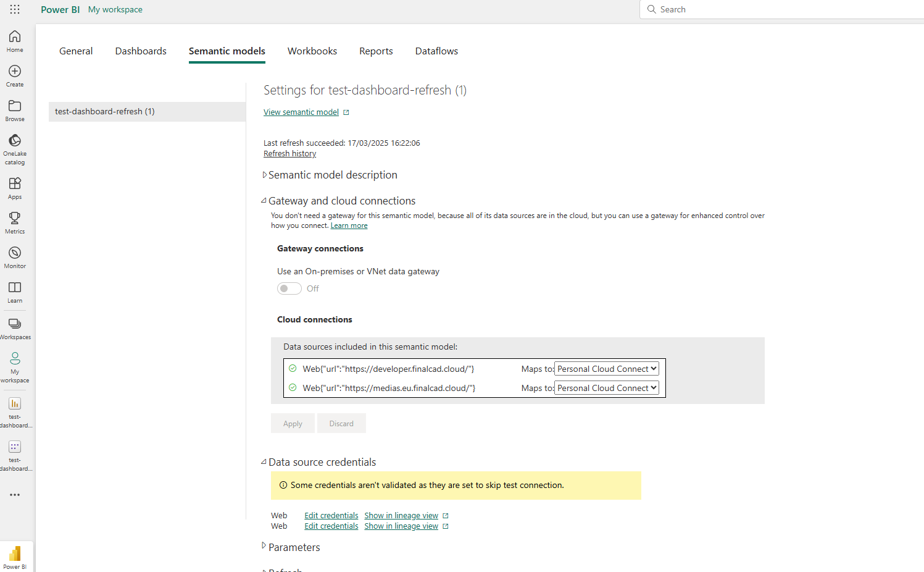Go to the Reports tab

coord(376,51)
